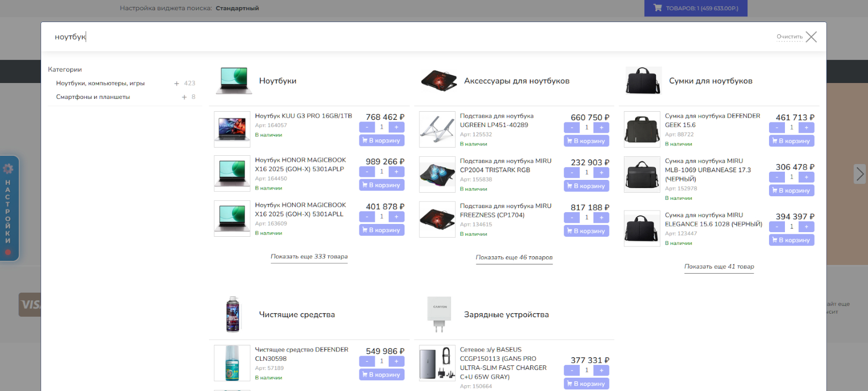
Task: Close the search popup with X icon
Action: click(811, 37)
